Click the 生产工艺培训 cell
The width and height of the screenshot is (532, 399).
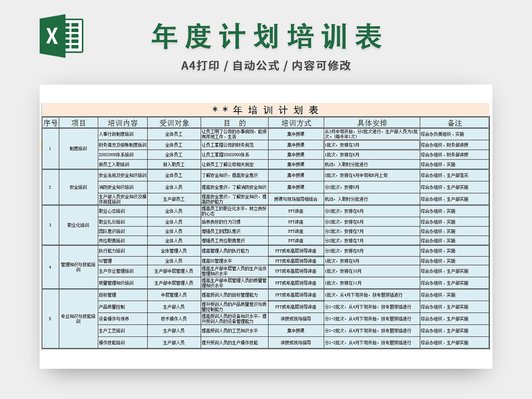(x=123, y=331)
